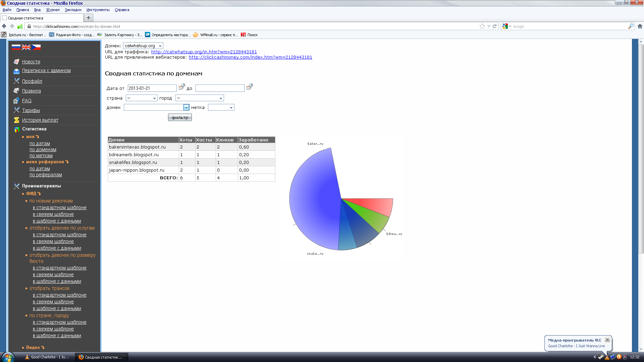Open the end date calendar picker icon
This screenshot has height=362, width=644.
[x=249, y=87]
